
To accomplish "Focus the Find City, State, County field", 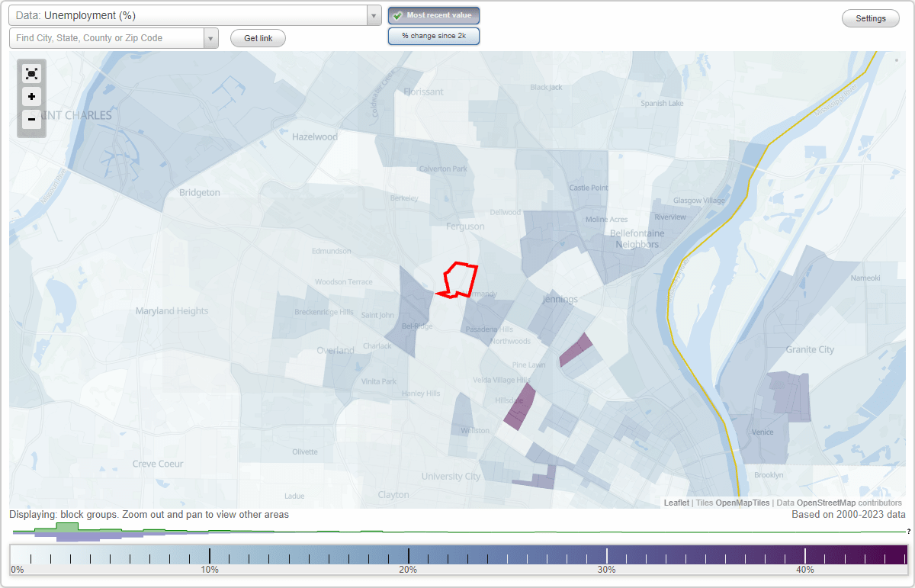I will (107, 38).
